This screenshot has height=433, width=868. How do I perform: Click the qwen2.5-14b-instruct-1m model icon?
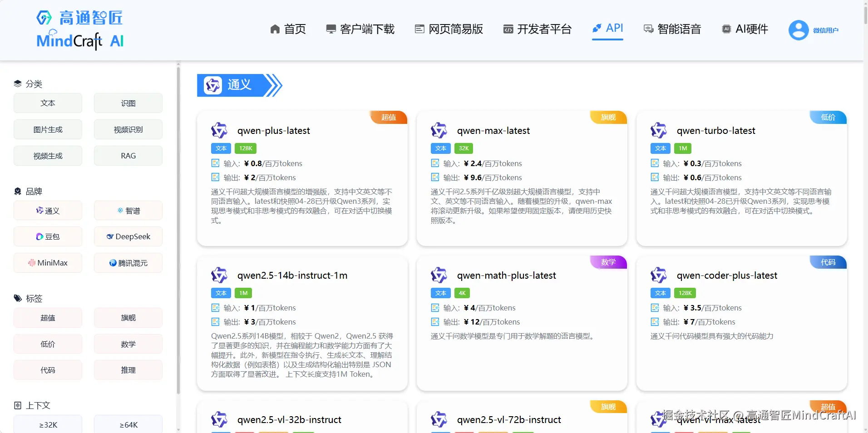(219, 276)
